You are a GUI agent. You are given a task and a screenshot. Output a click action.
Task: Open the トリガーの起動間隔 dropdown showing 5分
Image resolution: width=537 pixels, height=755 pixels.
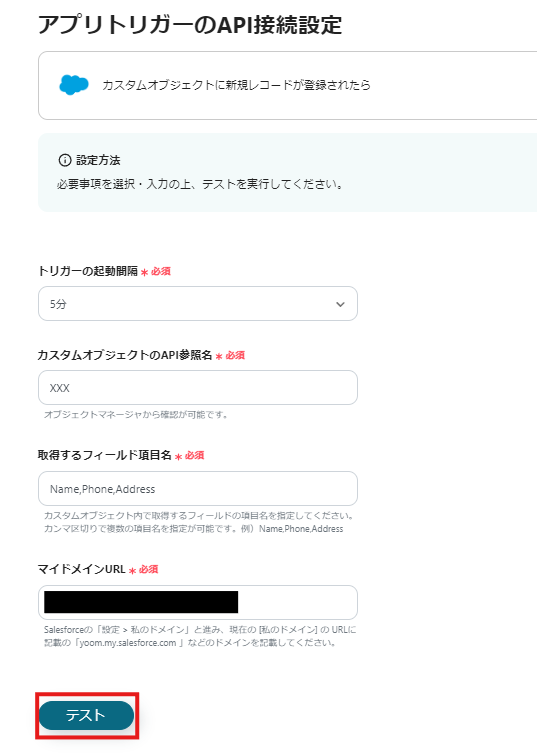(x=197, y=304)
